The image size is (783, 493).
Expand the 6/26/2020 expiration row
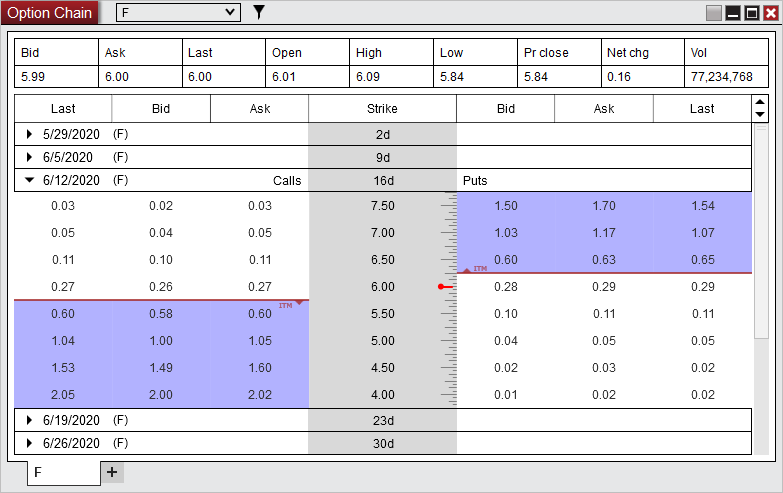point(30,444)
